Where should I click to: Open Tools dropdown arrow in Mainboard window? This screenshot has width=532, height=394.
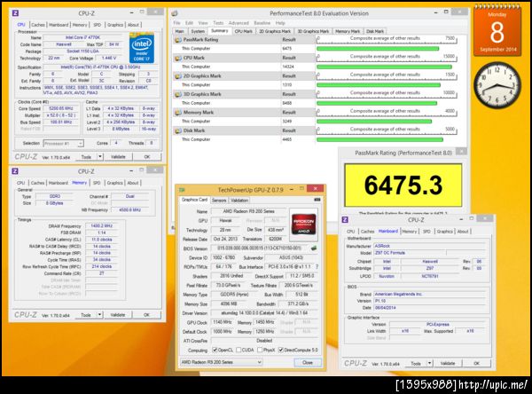[x=429, y=363]
